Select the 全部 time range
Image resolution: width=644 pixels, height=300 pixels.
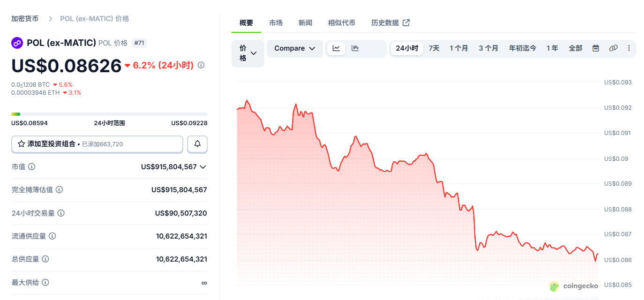[576, 48]
